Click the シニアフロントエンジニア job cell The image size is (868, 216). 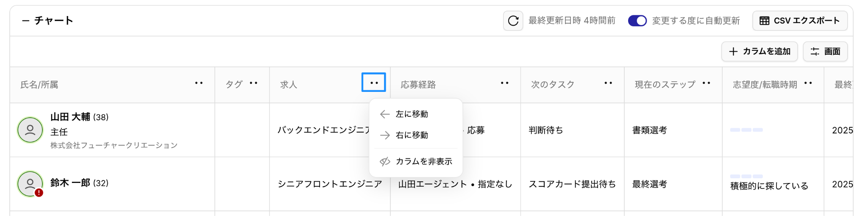[x=329, y=184]
